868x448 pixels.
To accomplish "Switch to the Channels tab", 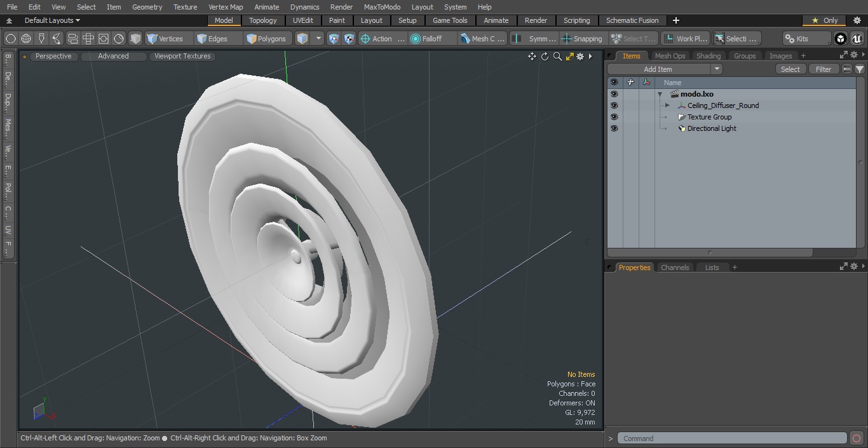I will tap(675, 268).
